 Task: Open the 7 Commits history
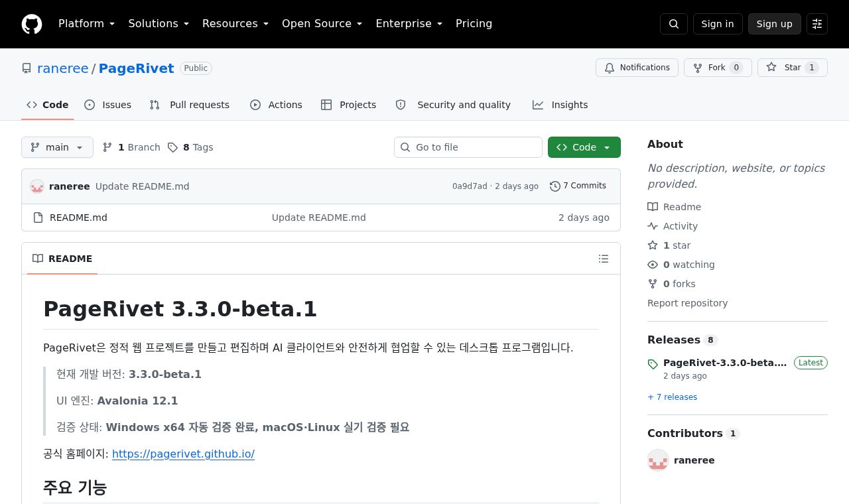(578, 186)
